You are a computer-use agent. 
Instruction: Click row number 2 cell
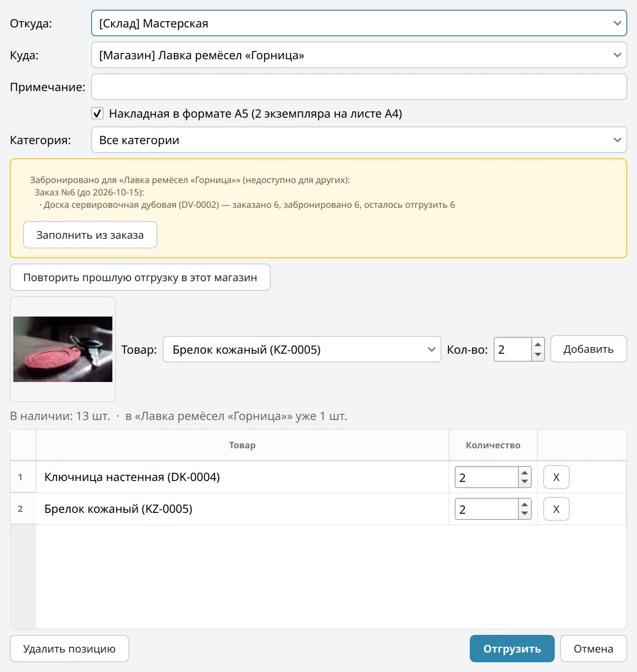coord(23,509)
